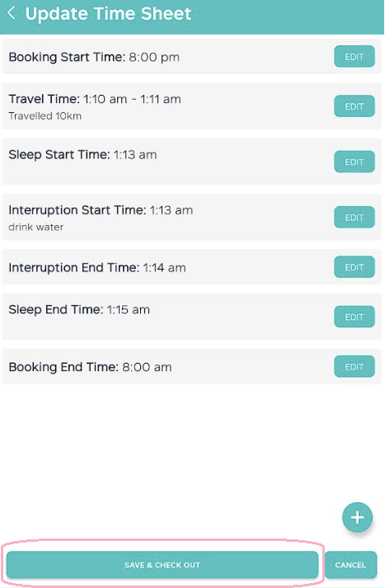Edit the Travel Time entry
This screenshot has width=385, height=588.
coord(354,106)
